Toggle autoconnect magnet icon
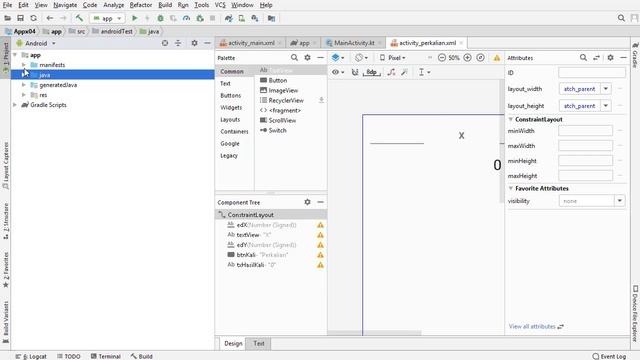 355,72
